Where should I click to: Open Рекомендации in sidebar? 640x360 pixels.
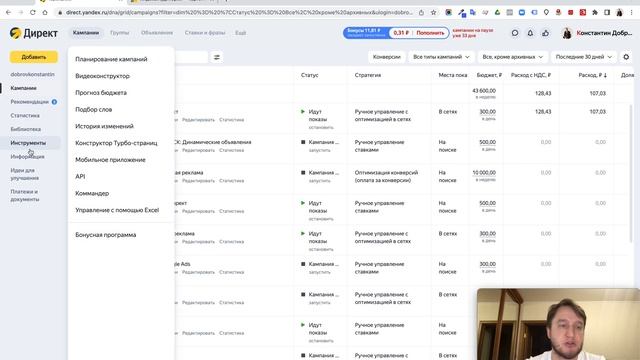(x=29, y=102)
